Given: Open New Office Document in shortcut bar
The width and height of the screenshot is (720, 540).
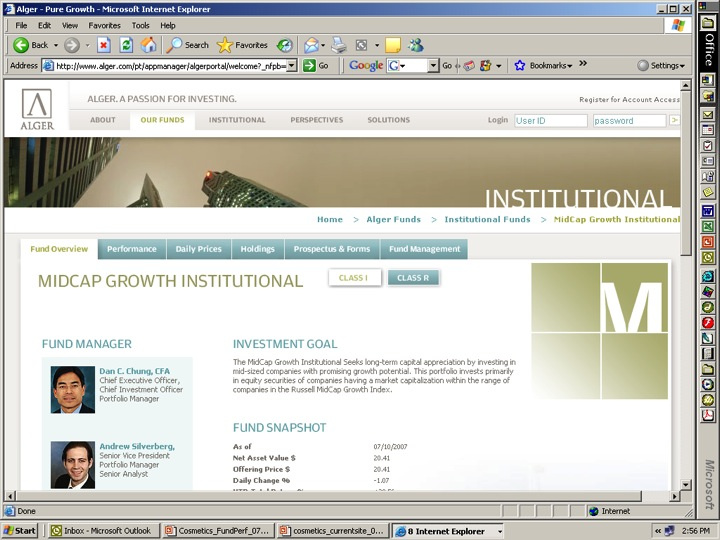Looking at the screenshot, I should [x=708, y=80].
